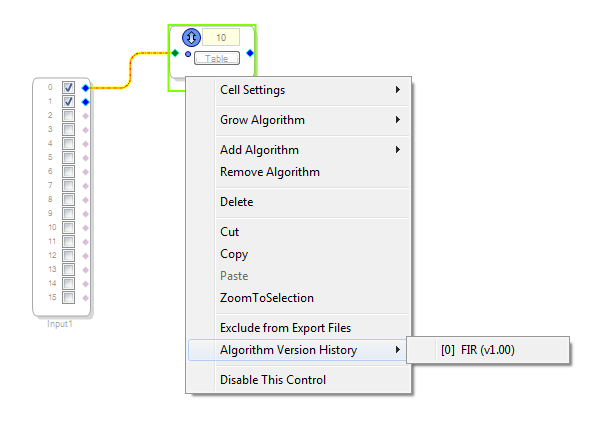Screen dimensions: 591x431
Task: Click the faded pin beside channel 15
Action: (86, 298)
